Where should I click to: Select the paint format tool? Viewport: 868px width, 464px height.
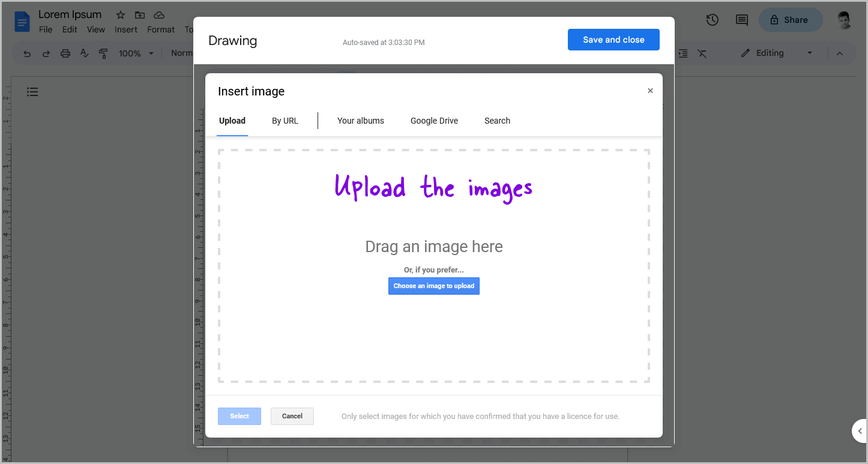103,53
